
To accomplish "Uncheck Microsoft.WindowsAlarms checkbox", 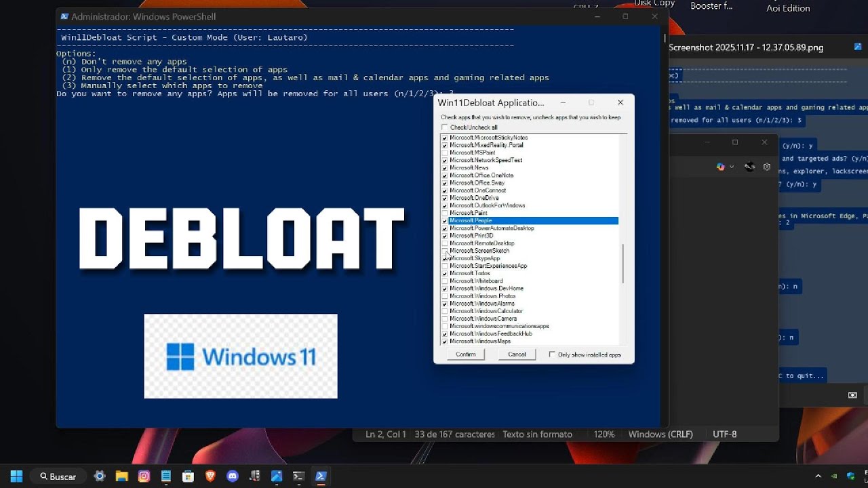I will (x=445, y=304).
